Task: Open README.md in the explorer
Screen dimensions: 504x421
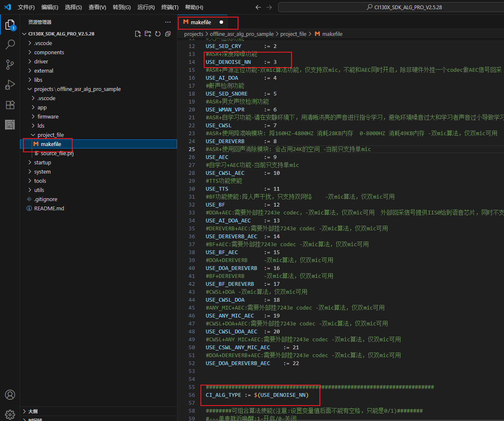Action: [x=49, y=208]
